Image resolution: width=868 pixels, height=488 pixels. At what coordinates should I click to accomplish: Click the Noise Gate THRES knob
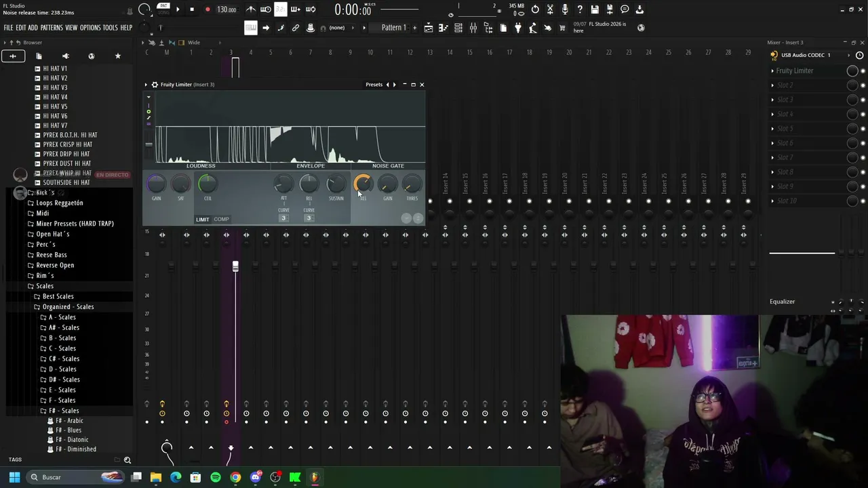point(412,184)
